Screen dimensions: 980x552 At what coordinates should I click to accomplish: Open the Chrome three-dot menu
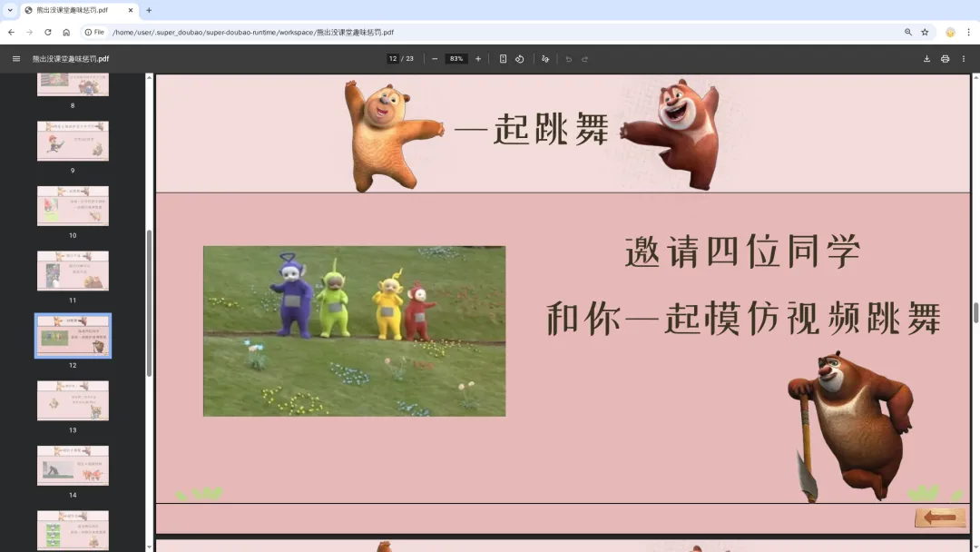coord(969,32)
